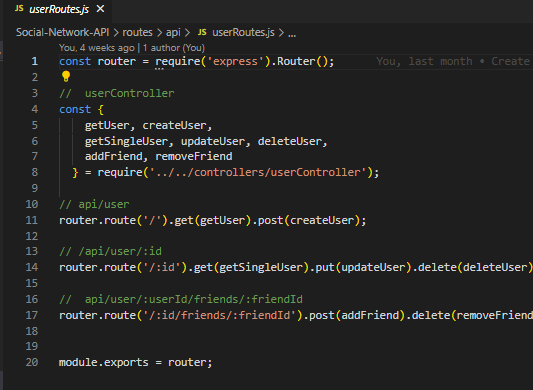Click deleteUser on line 6

point(290,141)
